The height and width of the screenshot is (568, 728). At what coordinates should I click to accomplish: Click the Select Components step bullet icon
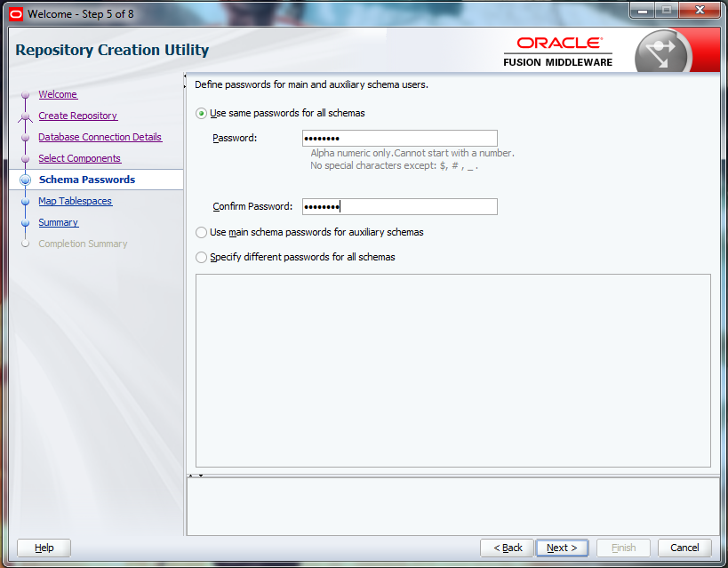click(x=26, y=159)
